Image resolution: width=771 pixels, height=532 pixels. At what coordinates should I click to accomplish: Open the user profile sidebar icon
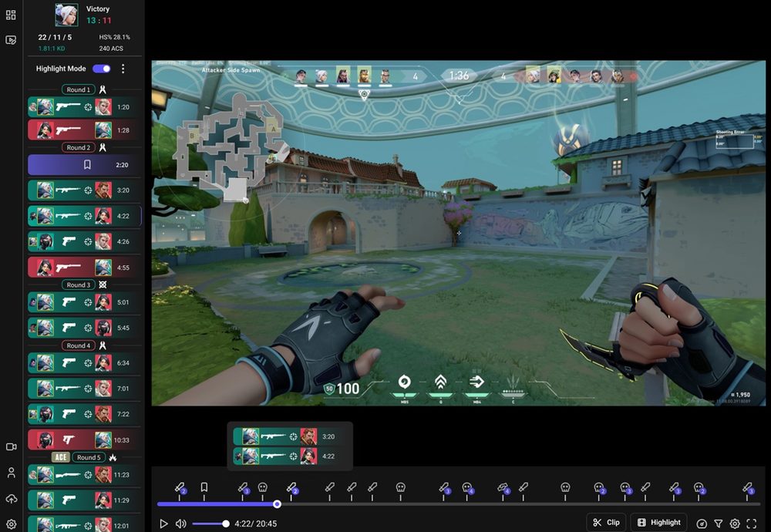(x=11, y=473)
